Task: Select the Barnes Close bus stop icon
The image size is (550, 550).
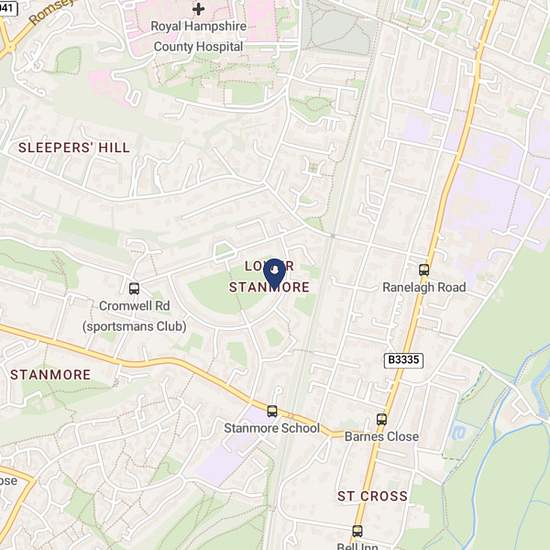Action: 382,419
